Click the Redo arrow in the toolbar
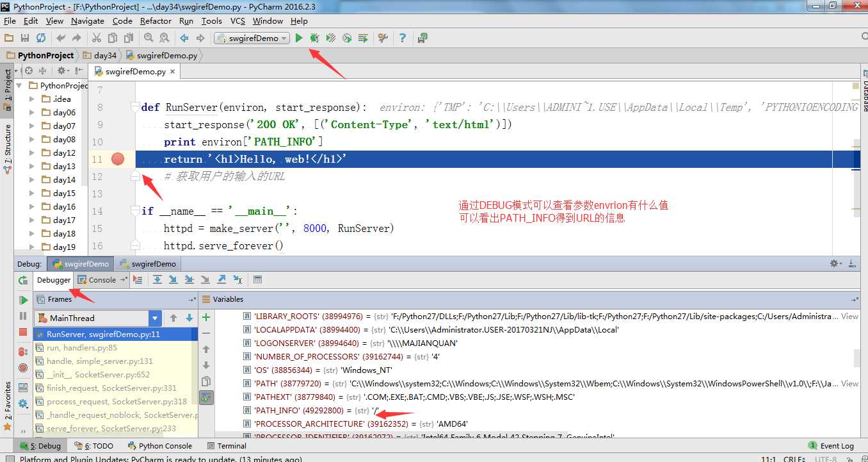The width and height of the screenshot is (868, 462). pos(77,38)
